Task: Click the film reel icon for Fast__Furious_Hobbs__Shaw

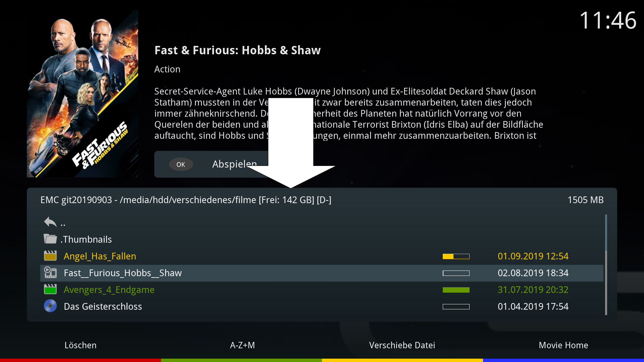Action: click(x=50, y=273)
